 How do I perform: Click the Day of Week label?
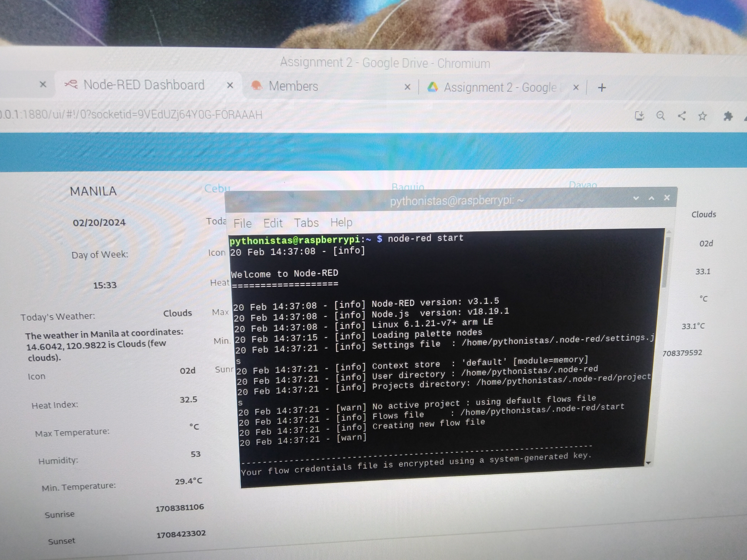(100, 255)
